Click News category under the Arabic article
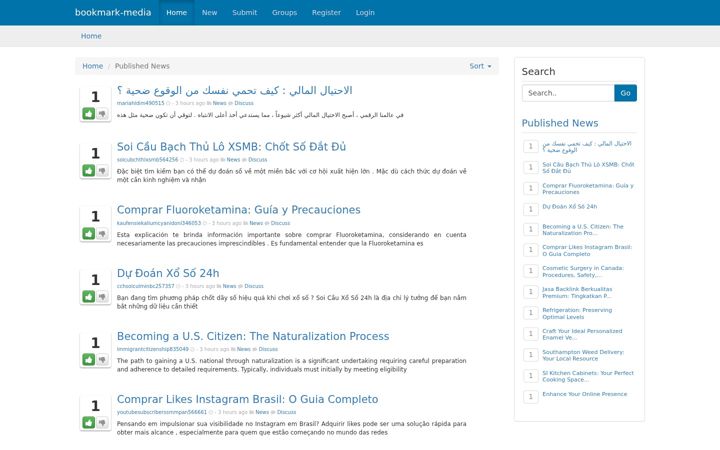 point(219,103)
